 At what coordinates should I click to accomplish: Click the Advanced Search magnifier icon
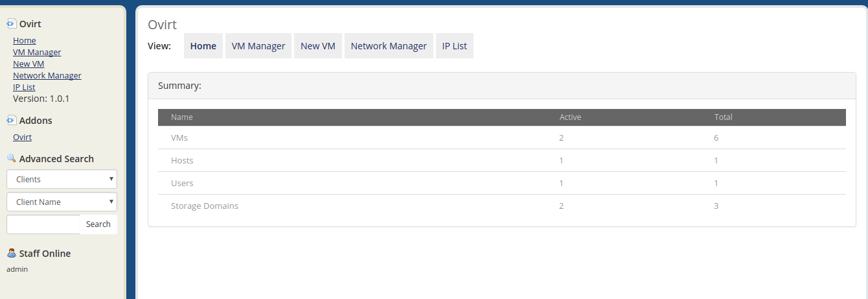pos(11,158)
